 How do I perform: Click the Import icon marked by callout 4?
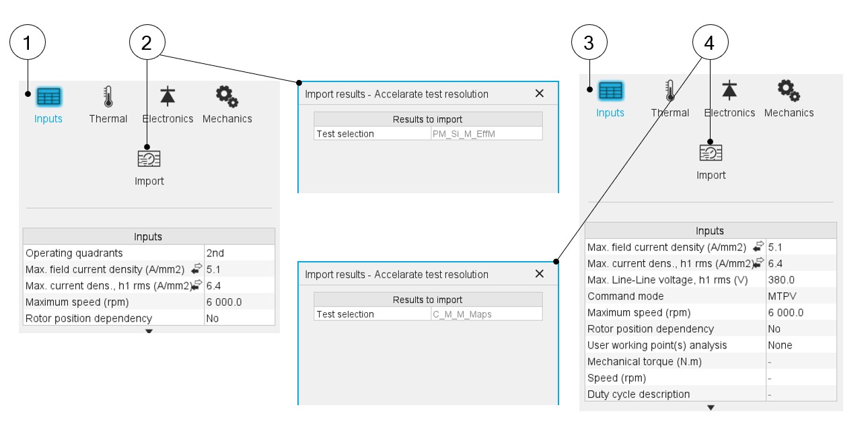(x=711, y=153)
